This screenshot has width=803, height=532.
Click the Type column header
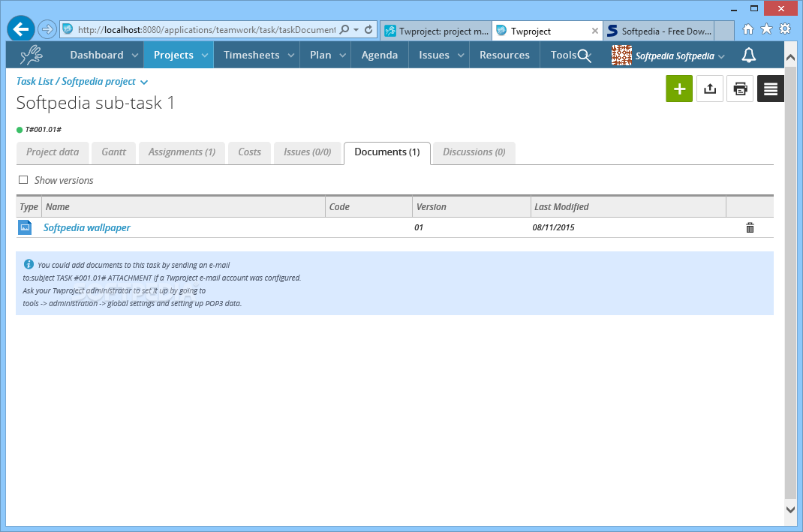pyautogui.click(x=29, y=207)
